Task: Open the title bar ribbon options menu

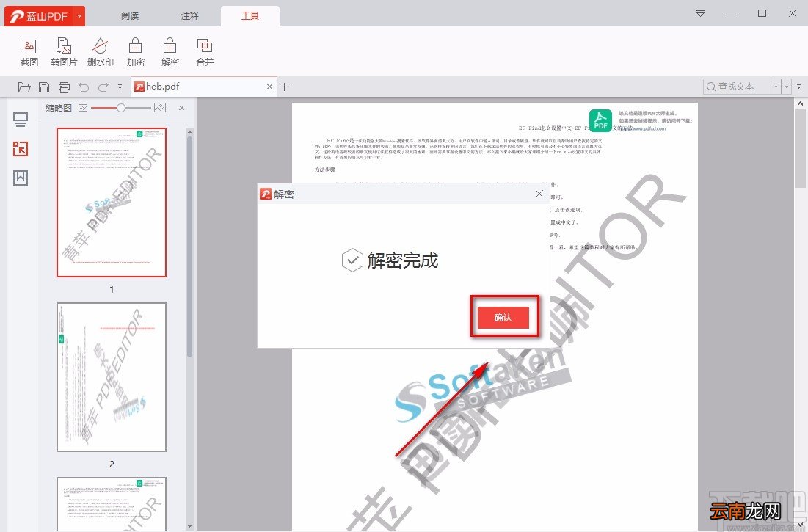Action: coord(700,13)
